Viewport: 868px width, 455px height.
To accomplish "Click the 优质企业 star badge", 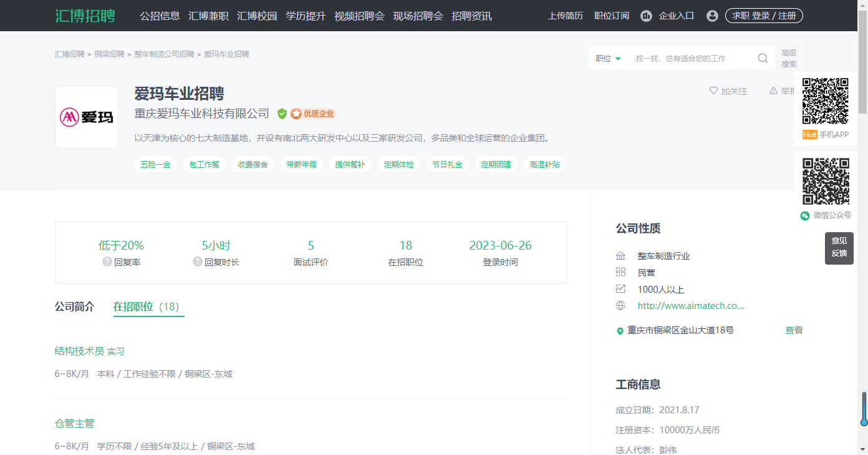I will tap(313, 114).
